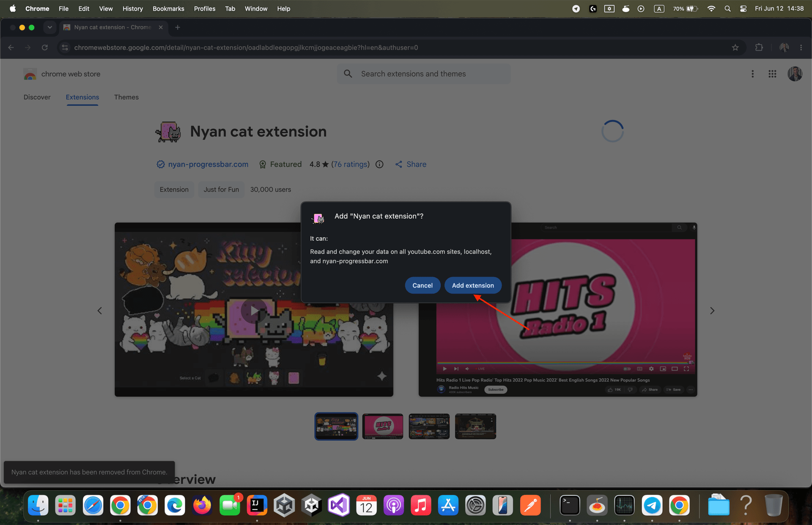Viewport: 812px width, 525px height.
Task: Open the Chrome menu in the menu bar
Action: pos(37,8)
